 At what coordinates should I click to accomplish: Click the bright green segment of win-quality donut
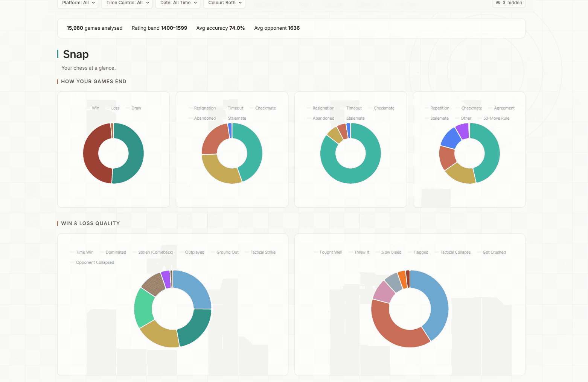143,308
